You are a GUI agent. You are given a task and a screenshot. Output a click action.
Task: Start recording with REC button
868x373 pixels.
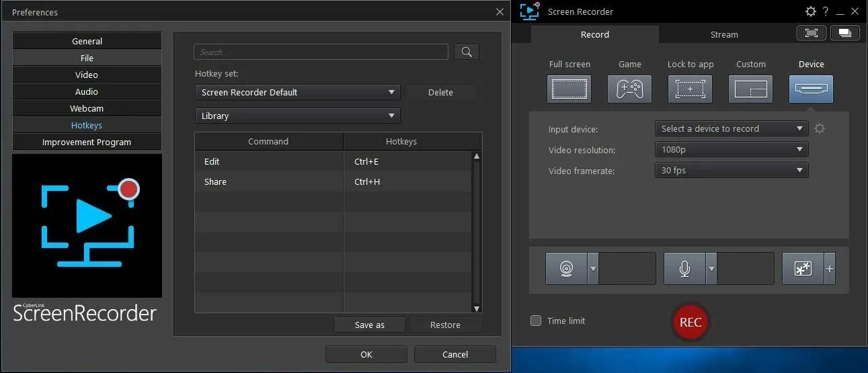tap(691, 322)
